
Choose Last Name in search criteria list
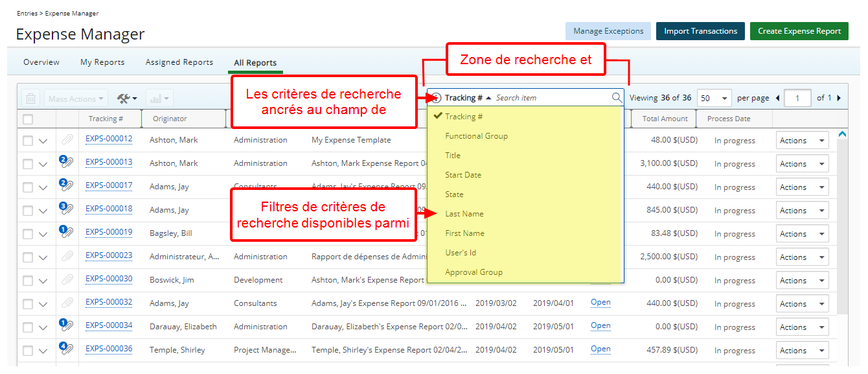464,214
